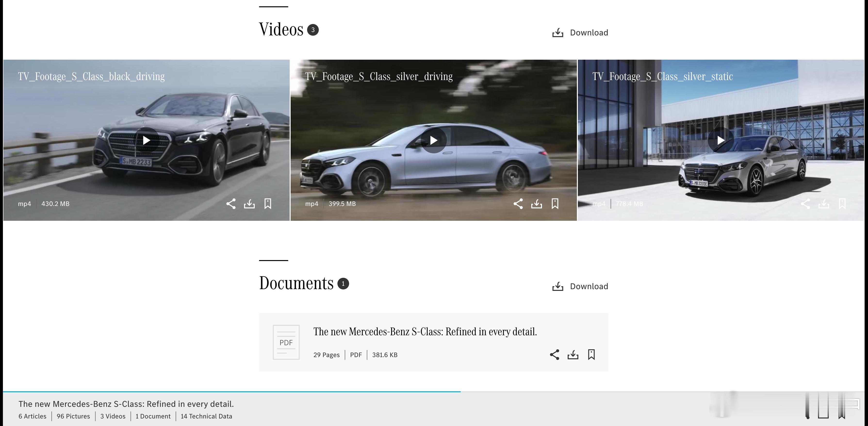The image size is (868, 426).
Task: Download all documents via Documents section link
Action: point(580,287)
